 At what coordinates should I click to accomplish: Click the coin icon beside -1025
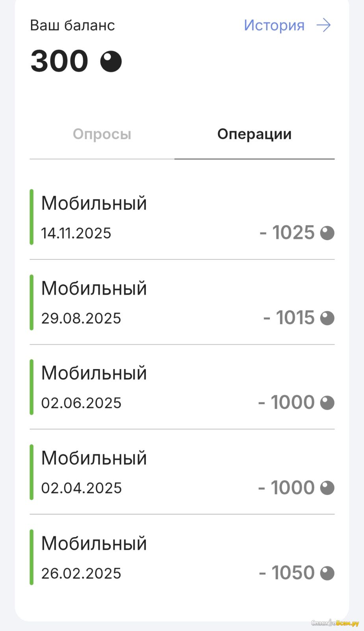click(x=327, y=233)
